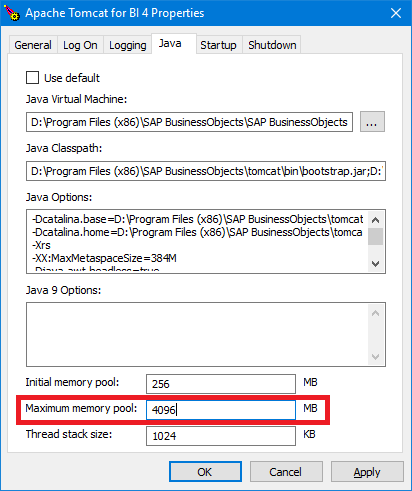Click the Java Options scrollbar thumb
The height and width of the screenshot is (491, 412).
(x=375, y=236)
